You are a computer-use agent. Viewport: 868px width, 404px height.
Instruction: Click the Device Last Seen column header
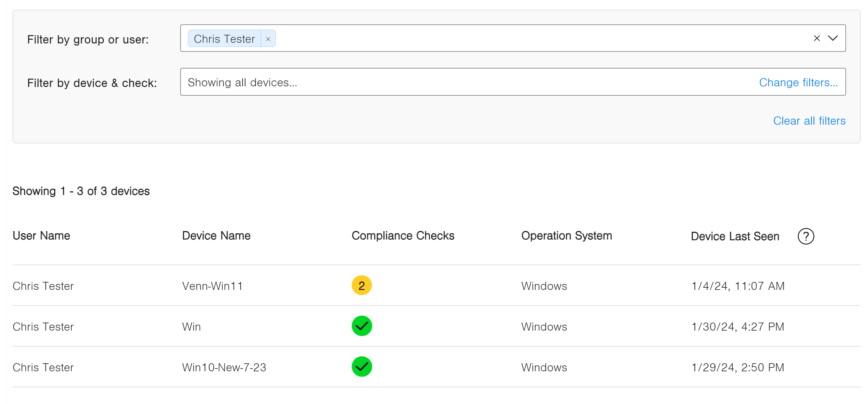point(735,236)
